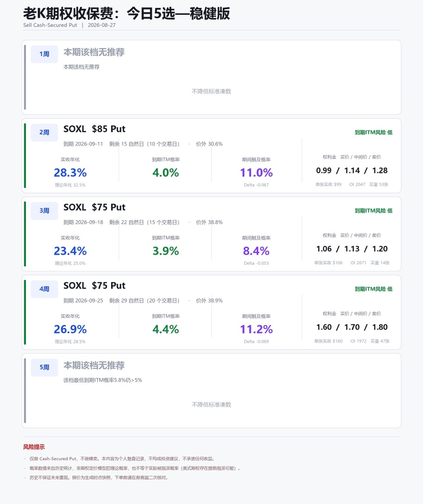423x504 pixels.
Task: Click 不降低标准凑数 in the 5周 card
Action: click(x=211, y=405)
